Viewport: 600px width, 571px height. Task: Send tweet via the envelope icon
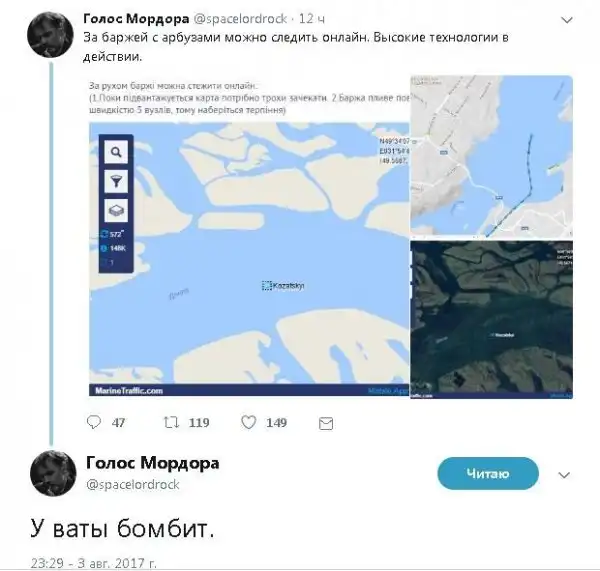pos(326,423)
